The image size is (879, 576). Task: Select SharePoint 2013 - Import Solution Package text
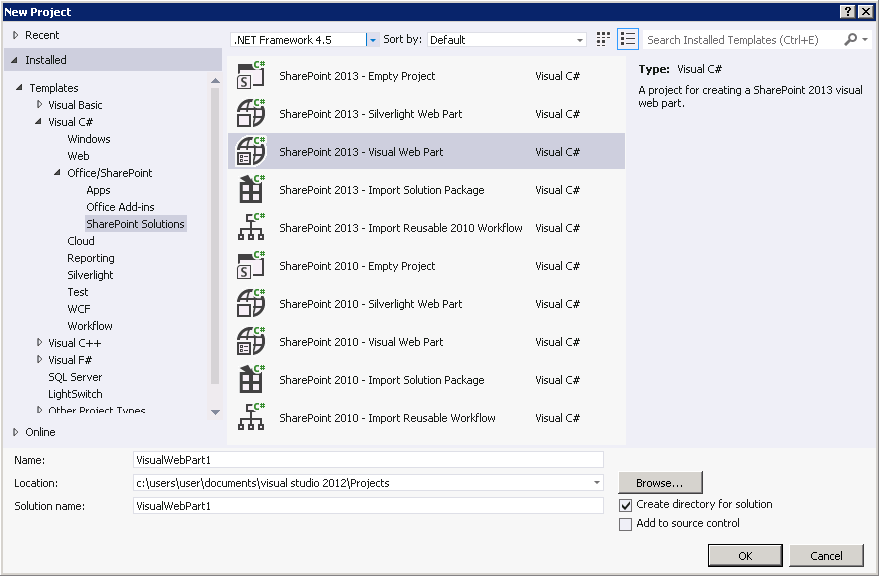(x=382, y=190)
